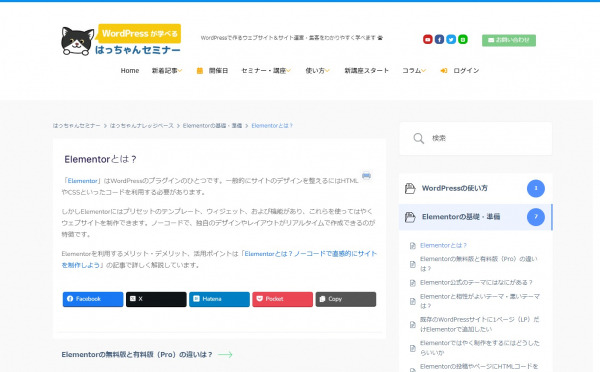Click document icon beside Elementor公式のテーマ item
Image resolution: width=600 pixels, height=372 pixels.
(x=412, y=283)
